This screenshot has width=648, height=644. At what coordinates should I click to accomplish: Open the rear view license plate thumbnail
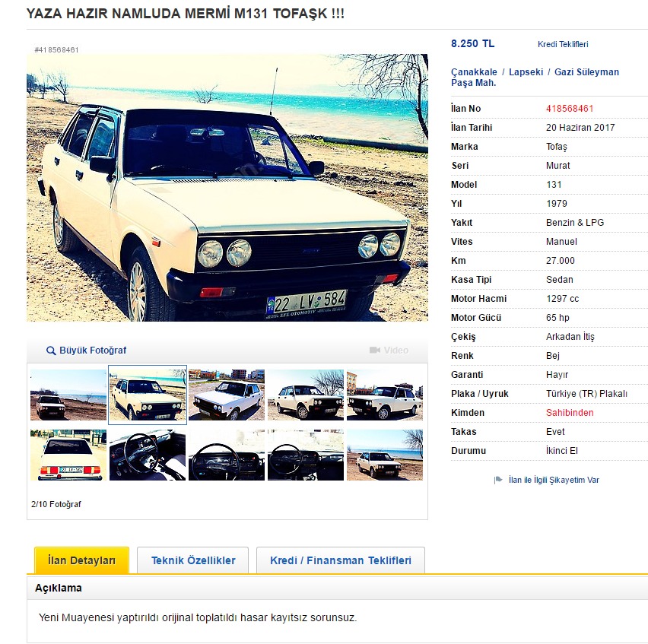pyautogui.click(x=68, y=455)
